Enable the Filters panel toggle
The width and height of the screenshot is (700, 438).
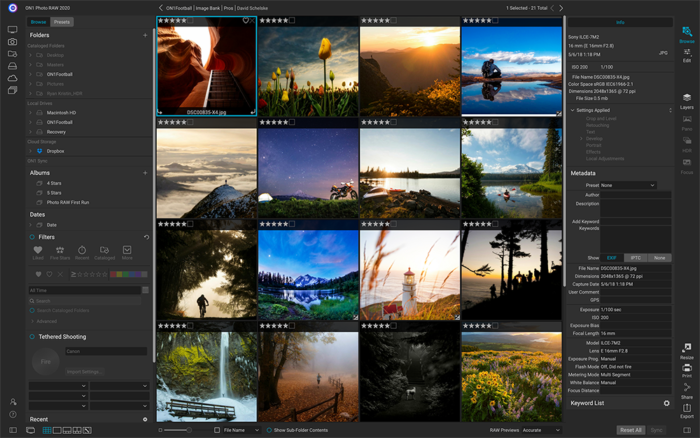tap(32, 237)
